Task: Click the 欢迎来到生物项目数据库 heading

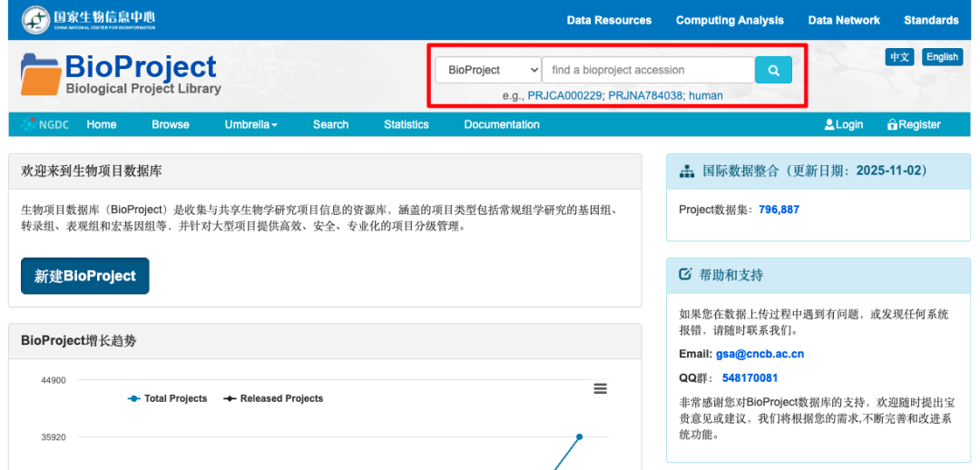Action: coord(92,171)
